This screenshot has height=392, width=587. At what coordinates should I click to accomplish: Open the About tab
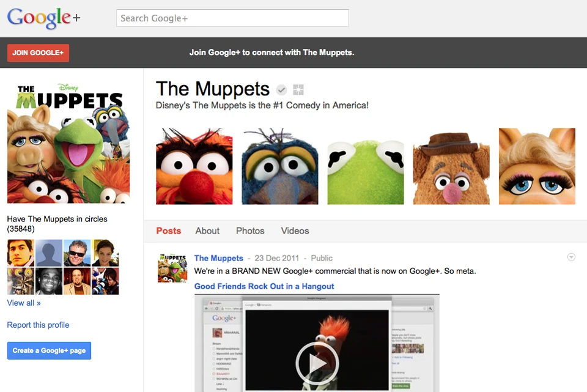tap(207, 231)
